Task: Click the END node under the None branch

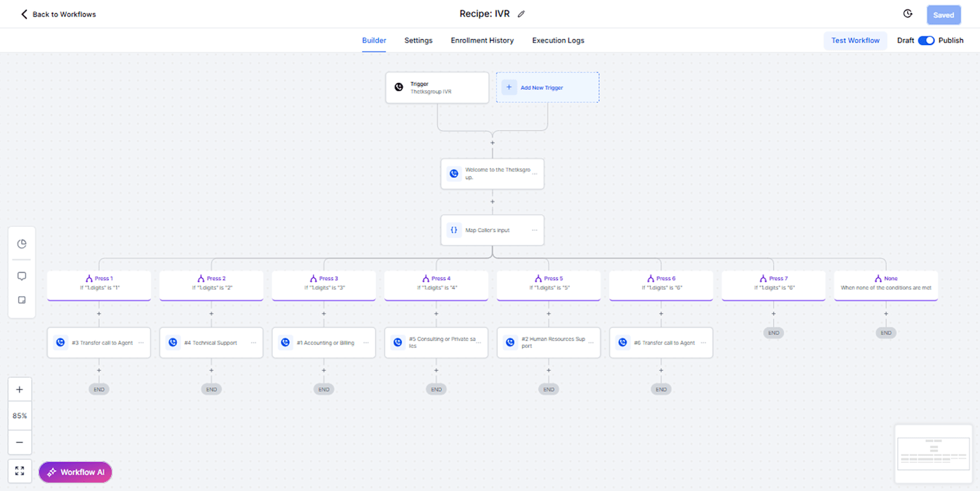Action: click(x=886, y=333)
